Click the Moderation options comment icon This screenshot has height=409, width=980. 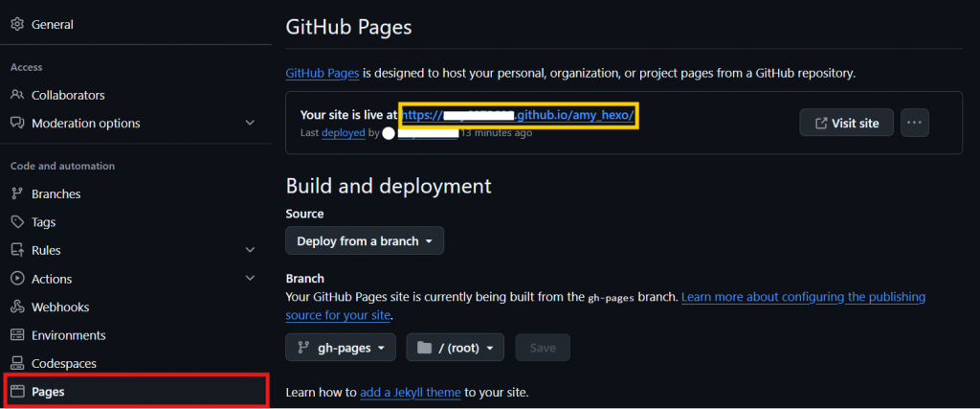[x=17, y=124]
